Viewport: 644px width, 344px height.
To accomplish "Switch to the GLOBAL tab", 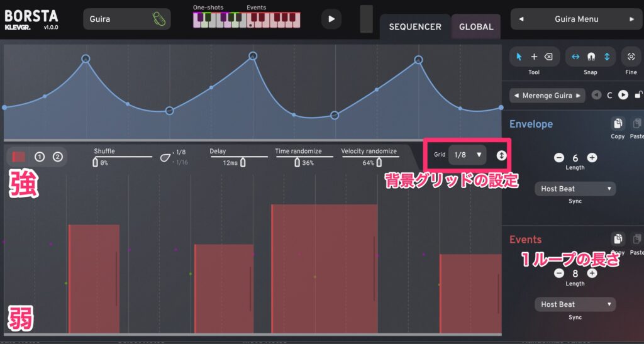I will coord(476,27).
